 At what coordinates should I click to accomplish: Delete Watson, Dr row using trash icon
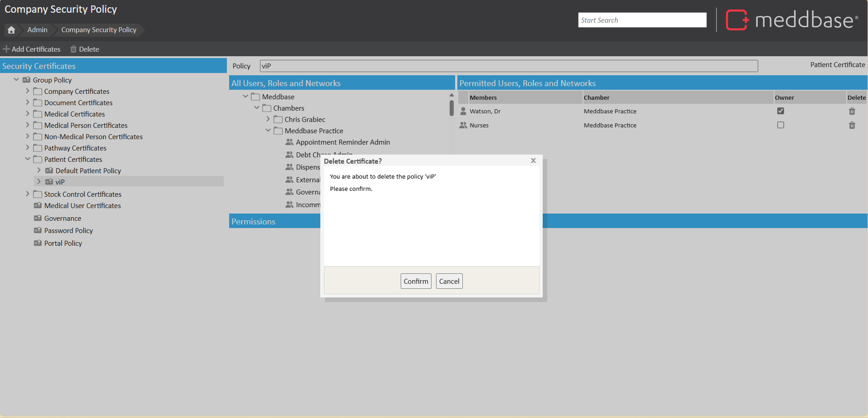click(852, 111)
